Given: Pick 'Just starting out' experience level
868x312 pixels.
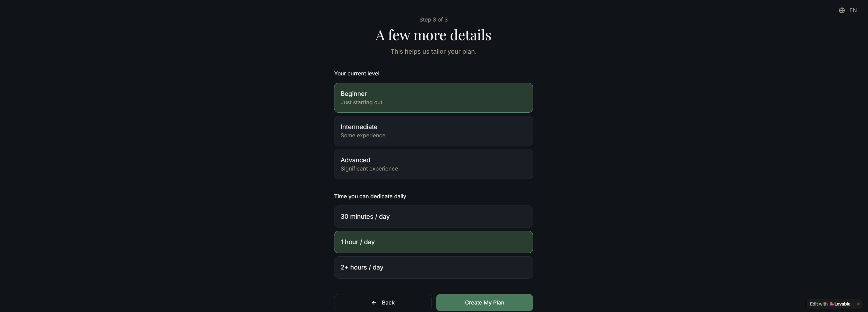Looking at the screenshot, I should [x=433, y=97].
